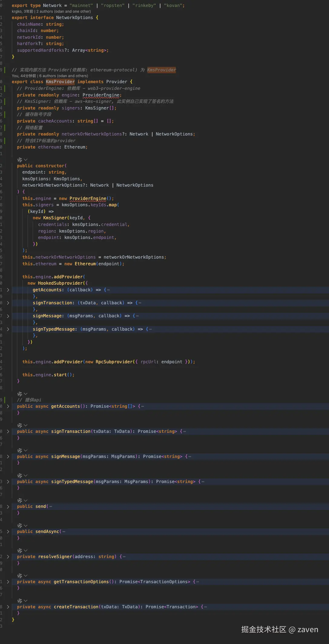The width and height of the screenshot is (329, 644).
Task: Click the Provider name after implements
Action: pos(117,82)
